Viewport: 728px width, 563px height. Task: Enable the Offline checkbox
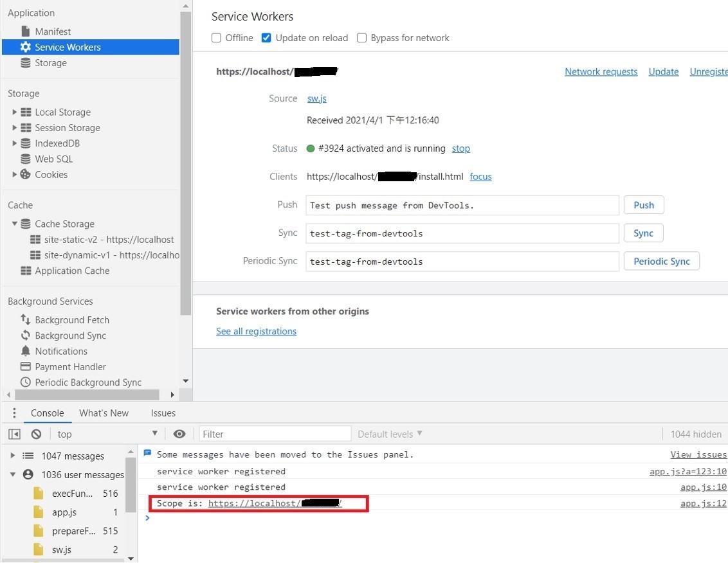point(216,37)
